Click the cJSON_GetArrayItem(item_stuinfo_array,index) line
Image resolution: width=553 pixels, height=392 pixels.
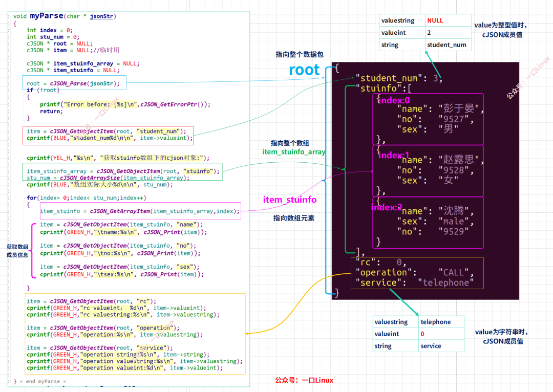click(140, 211)
